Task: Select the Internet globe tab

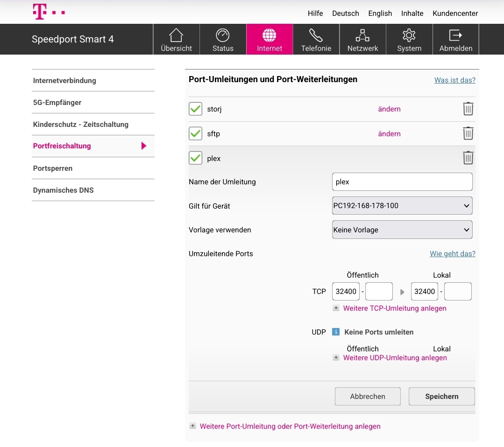Action: 270,39
